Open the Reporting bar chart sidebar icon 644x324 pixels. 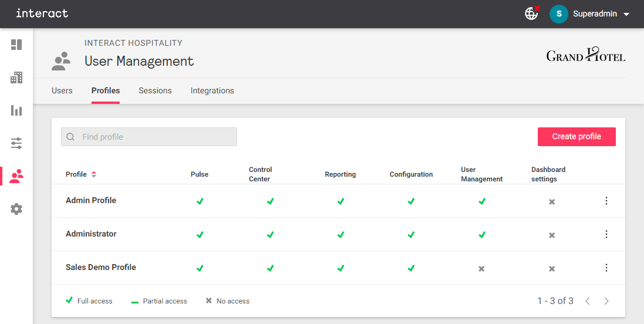tap(16, 110)
